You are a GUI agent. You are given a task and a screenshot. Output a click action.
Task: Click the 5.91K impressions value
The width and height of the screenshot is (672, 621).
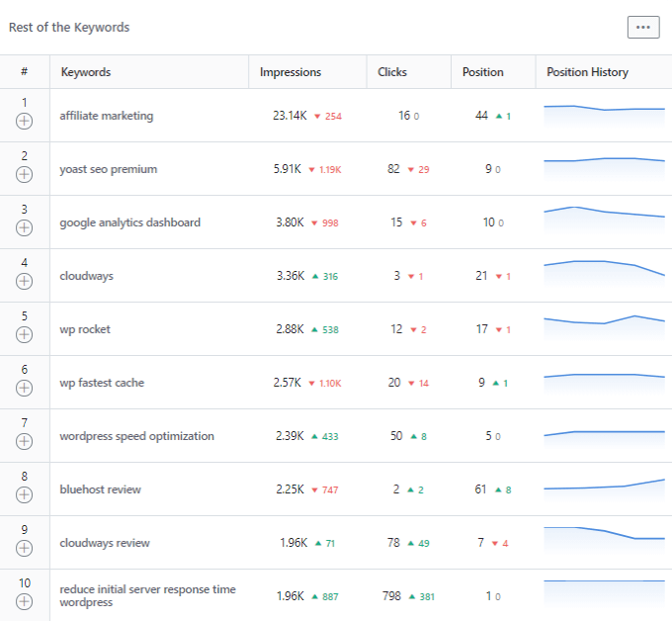[x=288, y=169]
